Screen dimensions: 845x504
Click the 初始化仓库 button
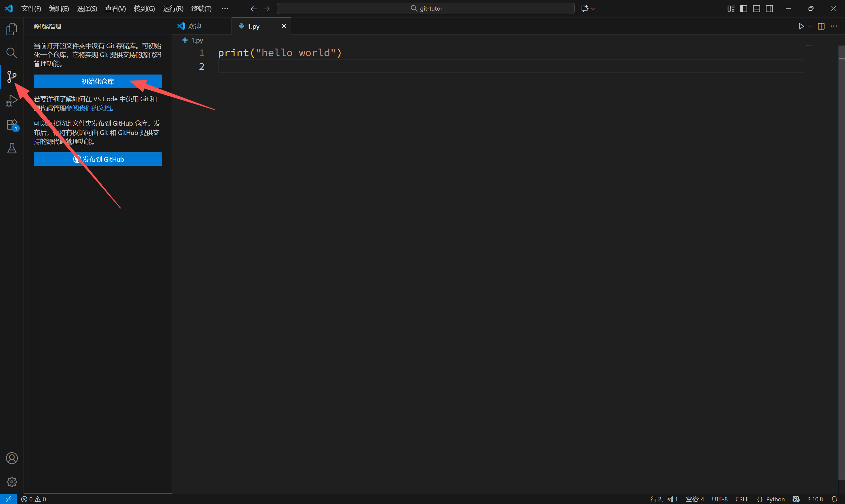(x=97, y=81)
